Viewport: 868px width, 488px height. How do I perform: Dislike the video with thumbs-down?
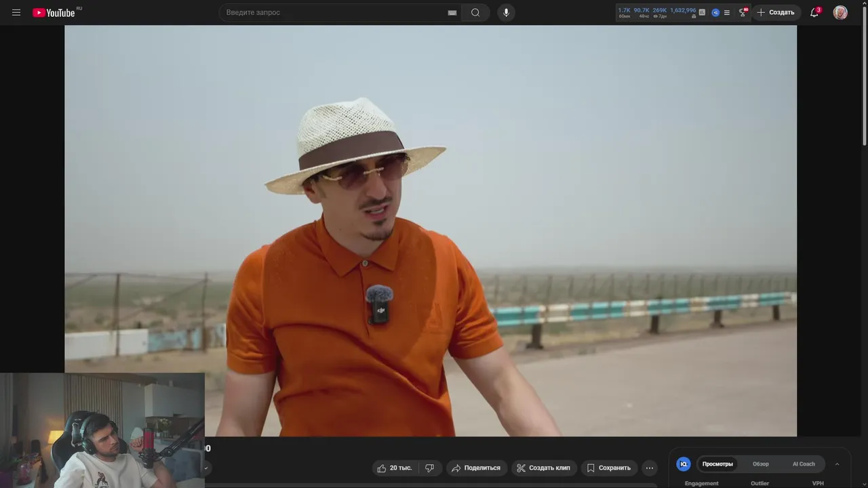[429, 468]
